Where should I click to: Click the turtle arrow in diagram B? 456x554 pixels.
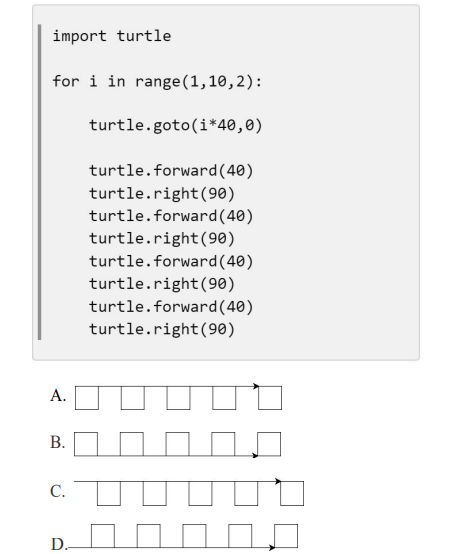[255, 455]
